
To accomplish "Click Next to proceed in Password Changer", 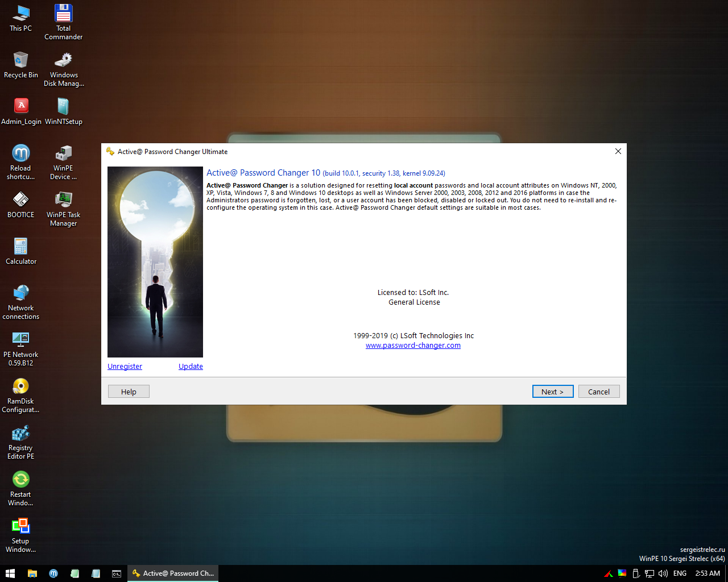I will tap(553, 392).
